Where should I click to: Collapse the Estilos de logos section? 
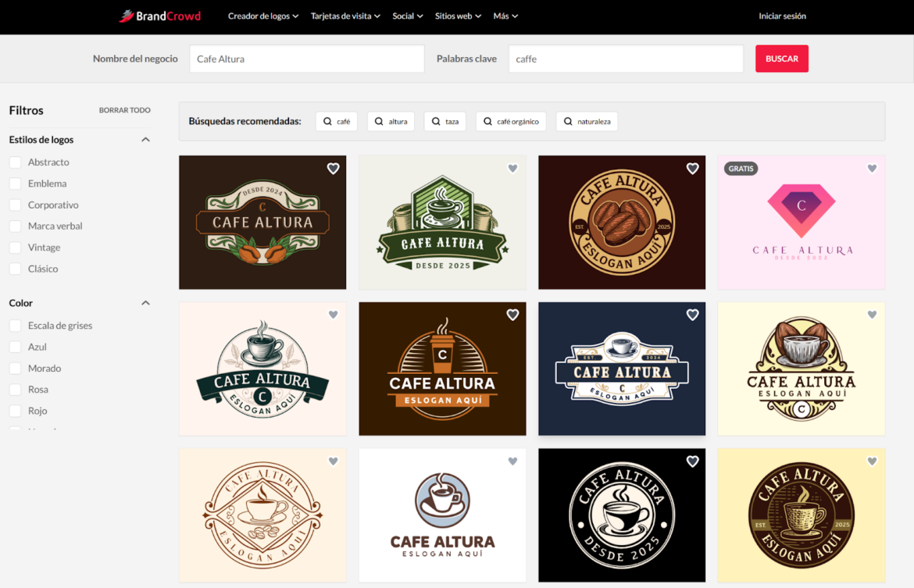coord(145,138)
